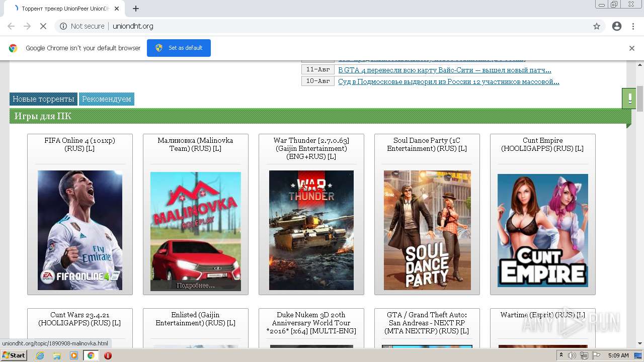Switch to the Новые торренты tab

tap(43, 99)
